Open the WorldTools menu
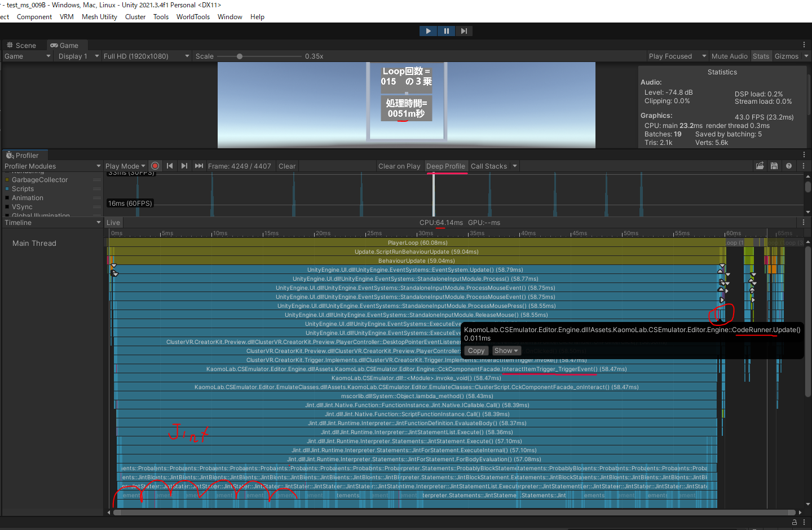Viewport: 812px width, 530px height. pyautogui.click(x=193, y=16)
